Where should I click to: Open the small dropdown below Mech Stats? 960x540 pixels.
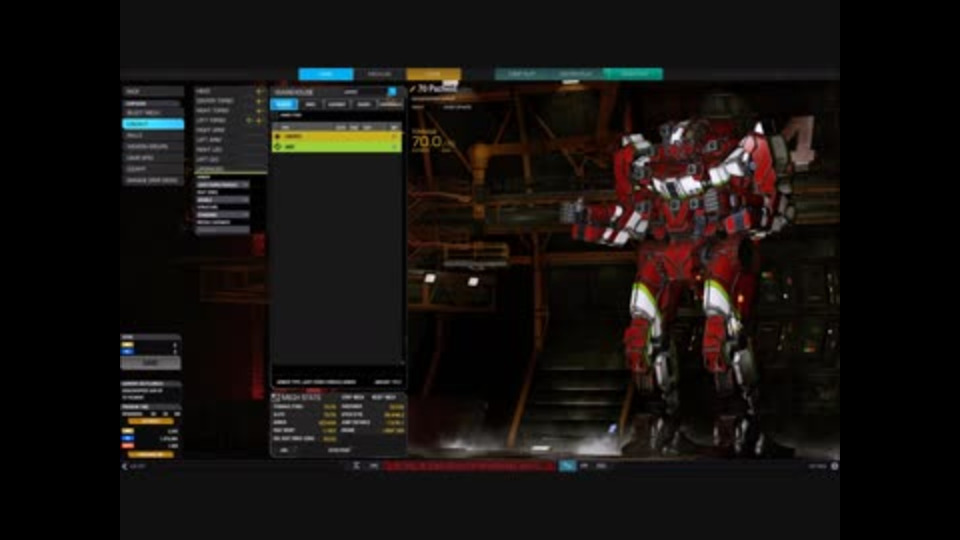[284, 450]
